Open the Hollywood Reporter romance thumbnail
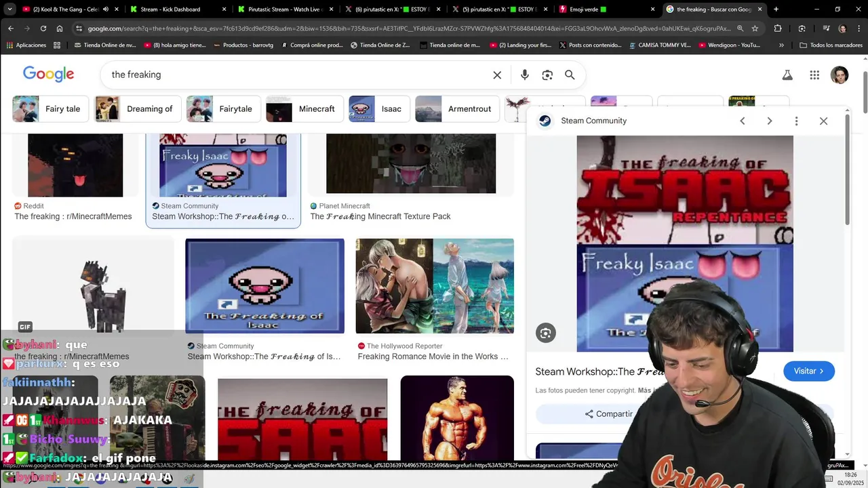868x488 pixels. tap(435, 285)
